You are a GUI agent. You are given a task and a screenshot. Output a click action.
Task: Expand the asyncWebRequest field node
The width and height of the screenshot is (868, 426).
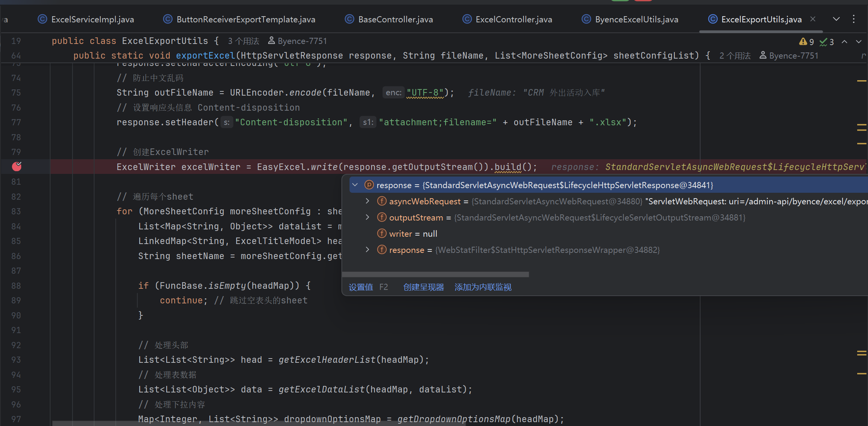click(367, 201)
